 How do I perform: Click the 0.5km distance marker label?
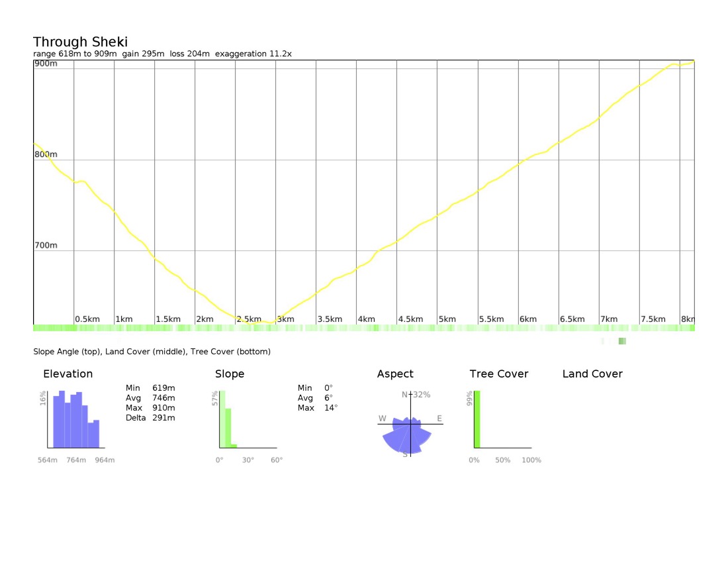tap(87, 319)
